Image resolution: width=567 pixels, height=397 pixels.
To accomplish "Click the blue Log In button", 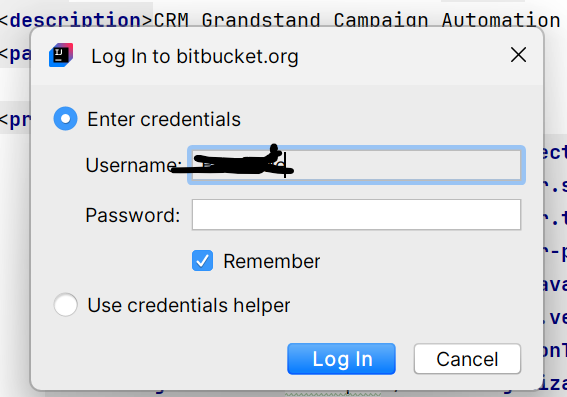I will tap(341, 359).
